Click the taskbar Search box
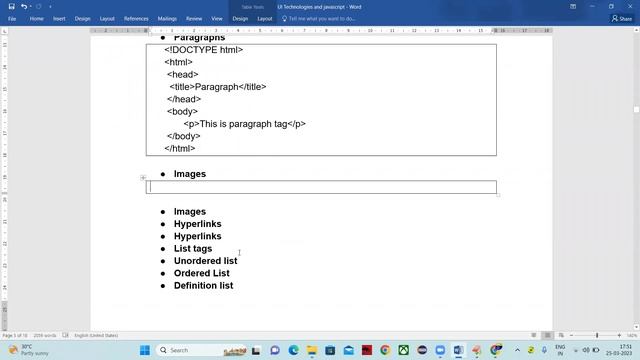 coord(201,350)
